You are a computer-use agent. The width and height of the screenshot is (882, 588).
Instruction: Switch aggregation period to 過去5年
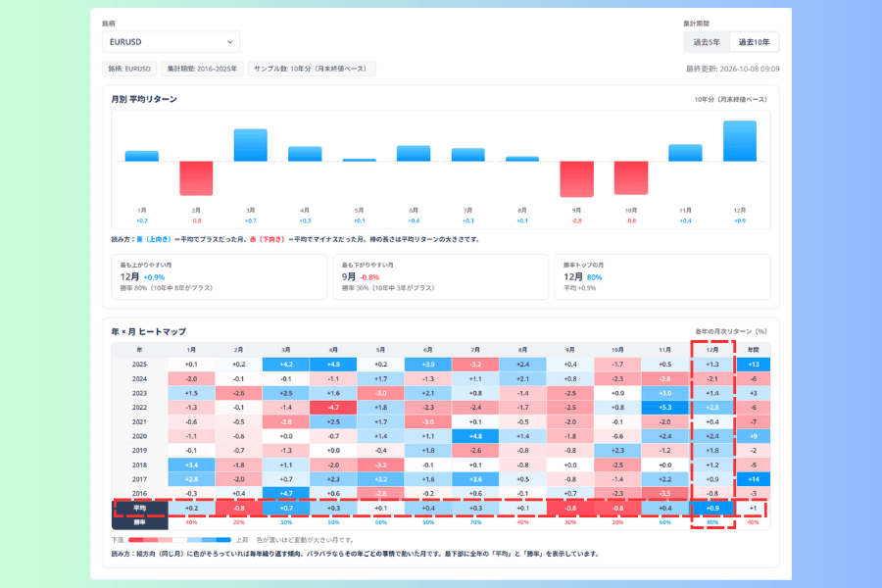pos(706,42)
